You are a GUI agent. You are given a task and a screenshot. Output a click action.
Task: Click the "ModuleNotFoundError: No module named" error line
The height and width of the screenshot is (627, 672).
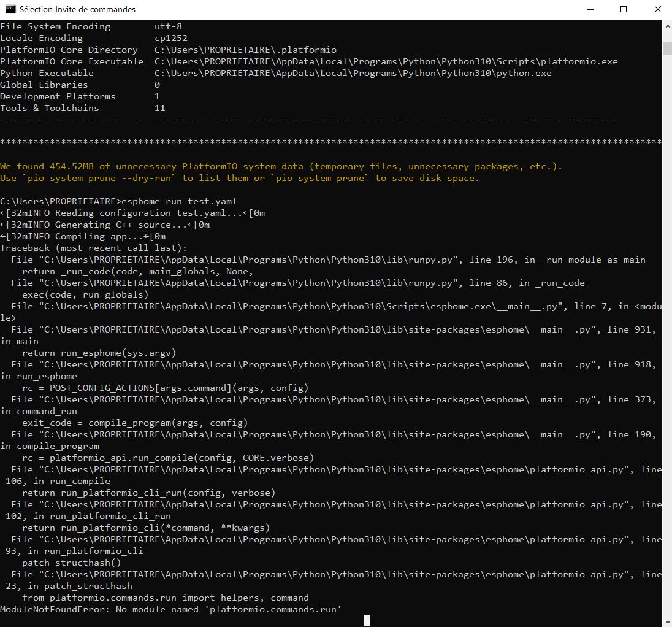[171, 609]
